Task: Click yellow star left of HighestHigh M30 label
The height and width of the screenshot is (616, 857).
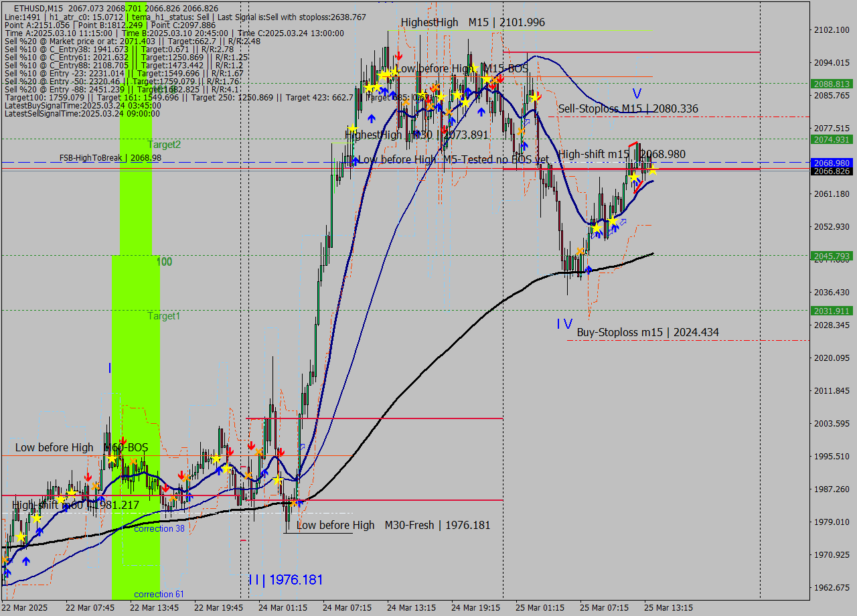Action: 353,129
